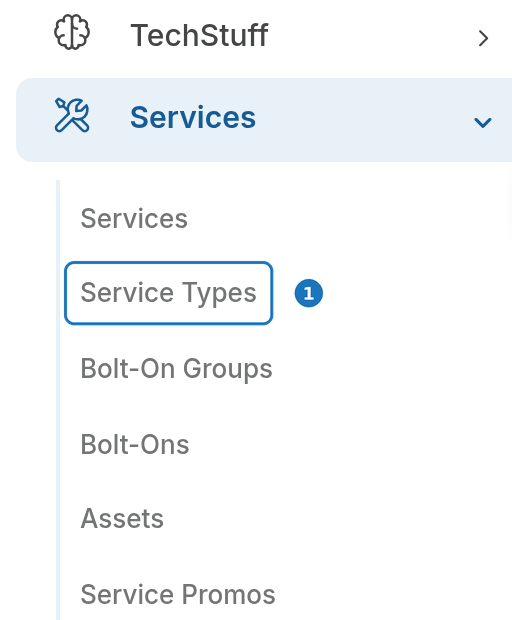The width and height of the screenshot is (512, 620).
Task: Navigate to Assets
Action: [122, 518]
